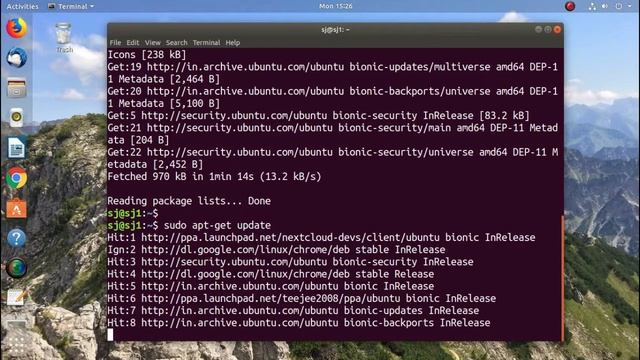640x360 pixels.
Task: Click the Terminal icon in the dock
Action: pos(16,325)
